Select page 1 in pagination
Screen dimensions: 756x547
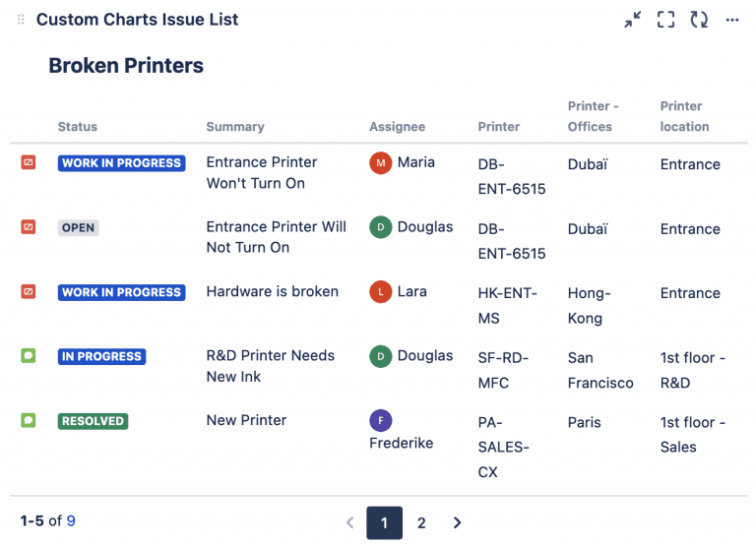pyautogui.click(x=385, y=522)
